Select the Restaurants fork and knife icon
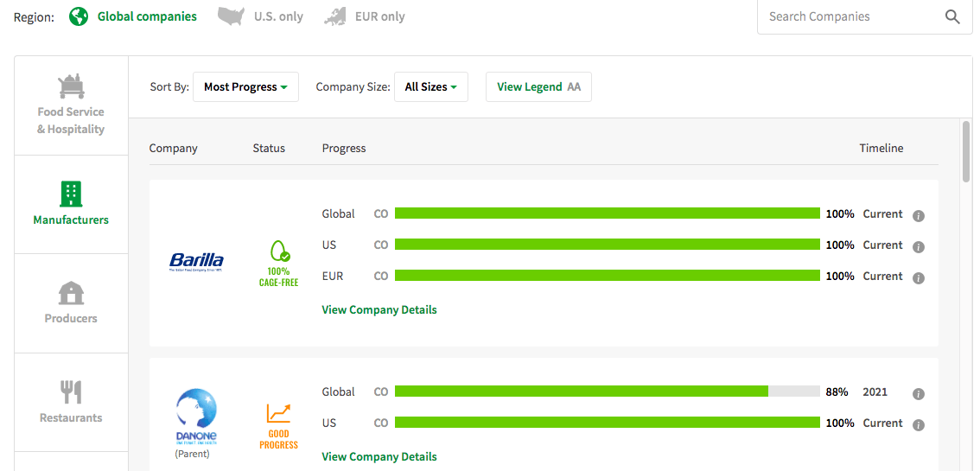 (x=71, y=391)
